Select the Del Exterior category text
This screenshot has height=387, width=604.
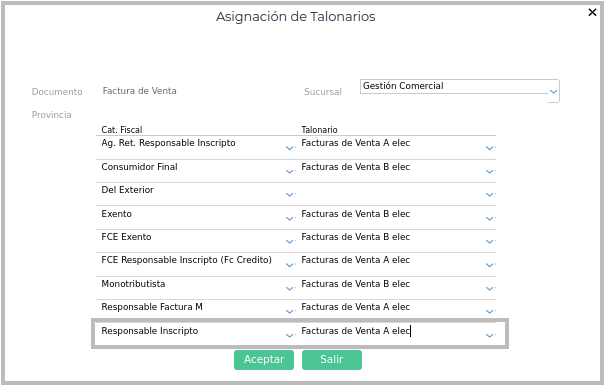click(127, 190)
